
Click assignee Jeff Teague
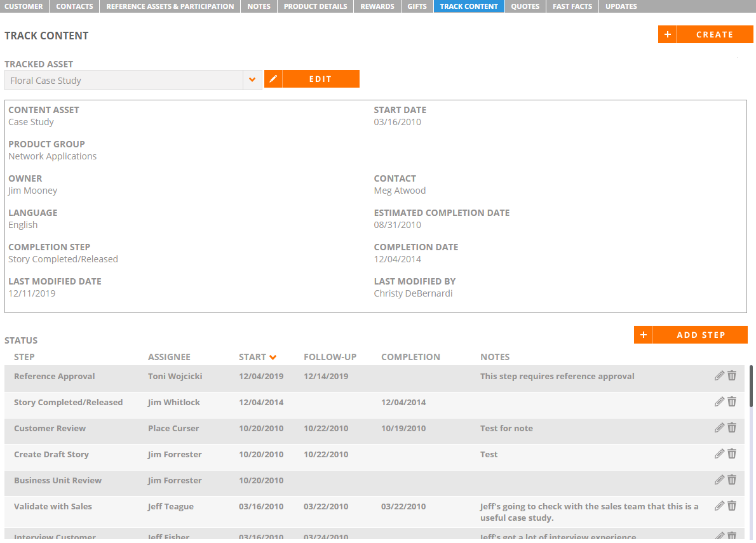171,506
